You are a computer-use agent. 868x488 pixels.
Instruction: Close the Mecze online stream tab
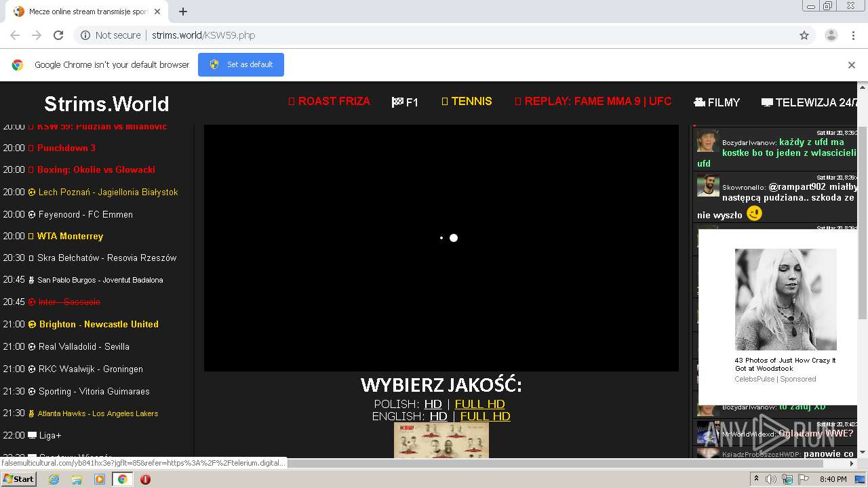pos(157,12)
